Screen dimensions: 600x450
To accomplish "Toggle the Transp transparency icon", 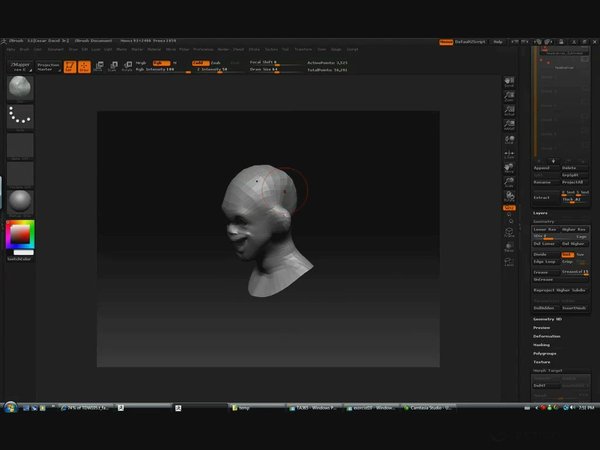I will 509,247.
